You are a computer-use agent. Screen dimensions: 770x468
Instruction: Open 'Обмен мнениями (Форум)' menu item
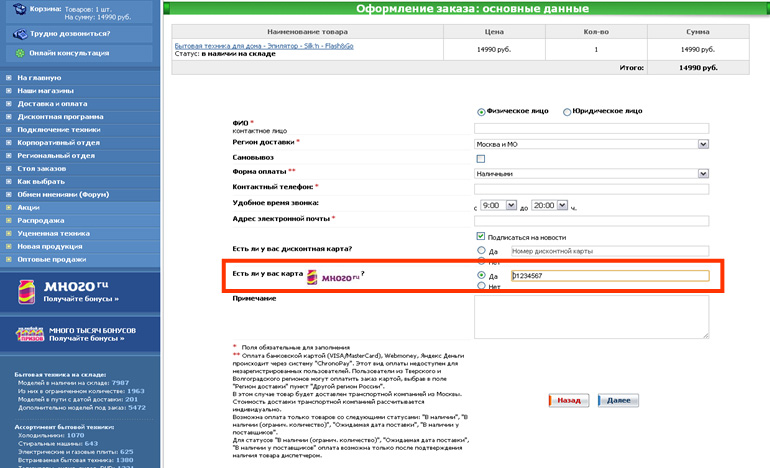(63, 194)
